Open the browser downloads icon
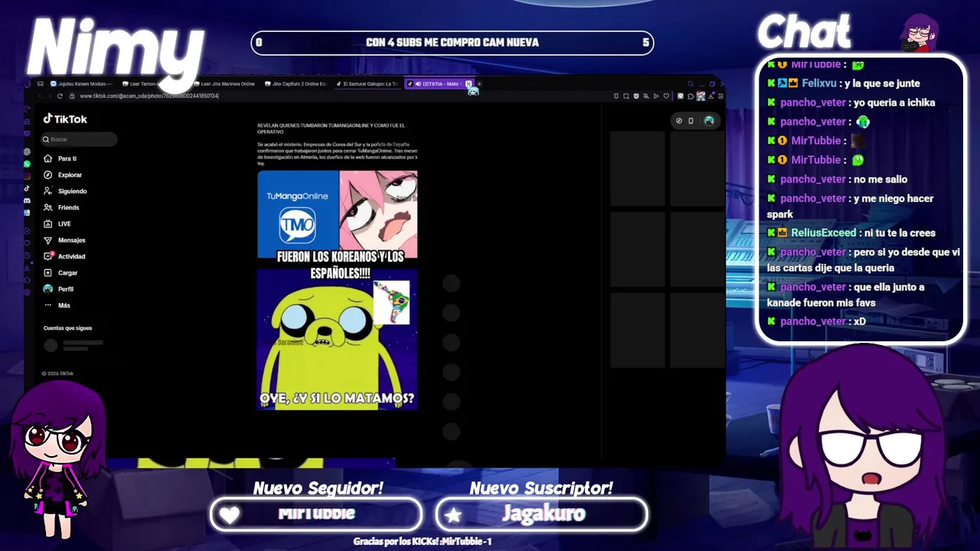Screen dimensions: 980x551 click(710, 96)
